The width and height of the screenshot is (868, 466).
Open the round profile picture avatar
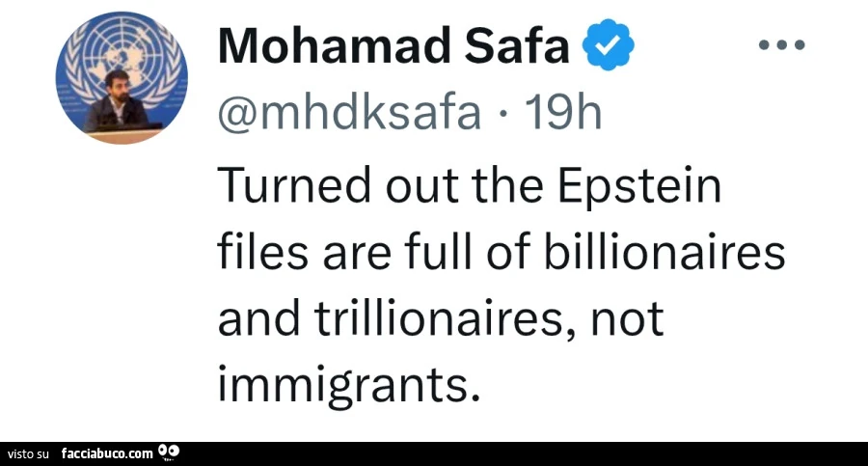click(122, 77)
